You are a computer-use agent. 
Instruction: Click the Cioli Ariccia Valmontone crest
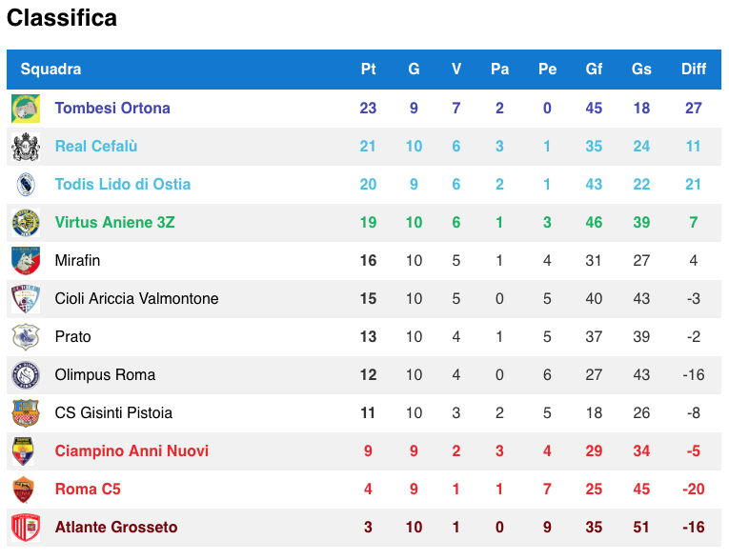coord(26,299)
